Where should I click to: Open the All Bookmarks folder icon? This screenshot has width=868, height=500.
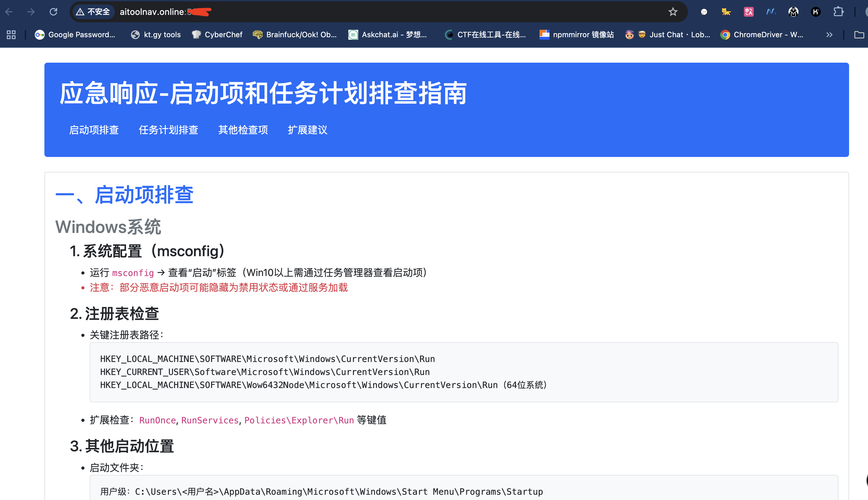[859, 35]
